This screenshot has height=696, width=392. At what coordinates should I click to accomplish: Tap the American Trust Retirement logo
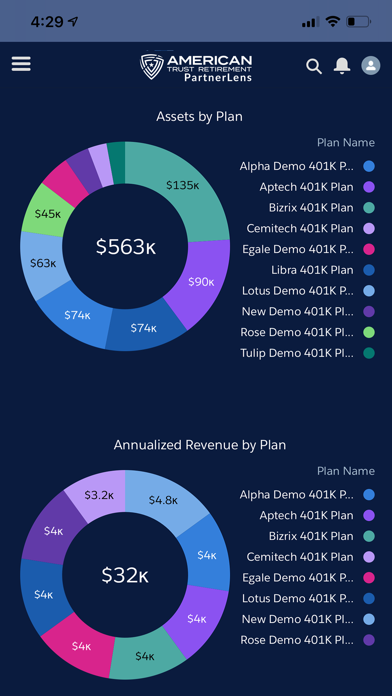click(x=196, y=67)
